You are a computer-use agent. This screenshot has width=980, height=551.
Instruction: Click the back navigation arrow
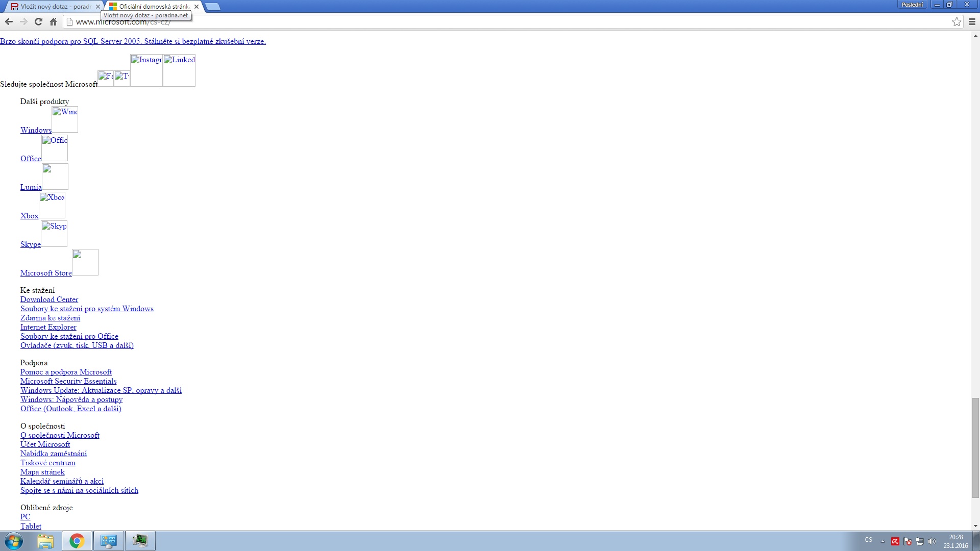[x=9, y=21]
